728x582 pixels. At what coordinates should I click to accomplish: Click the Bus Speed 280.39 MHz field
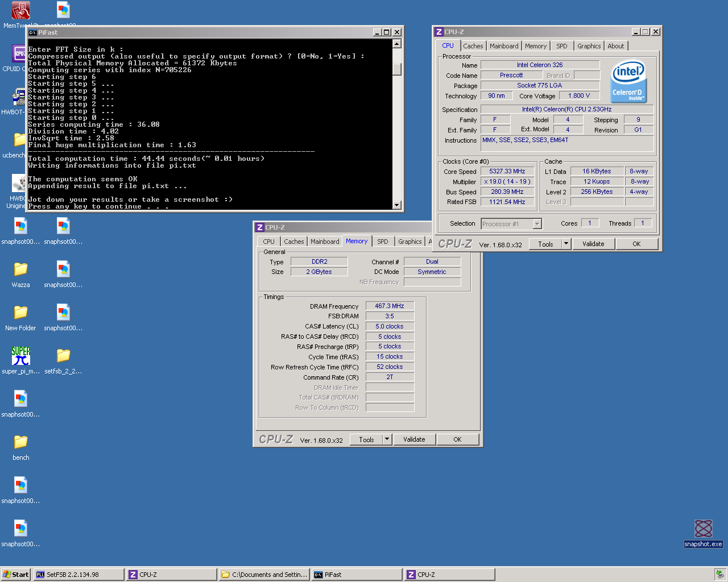[x=507, y=192]
